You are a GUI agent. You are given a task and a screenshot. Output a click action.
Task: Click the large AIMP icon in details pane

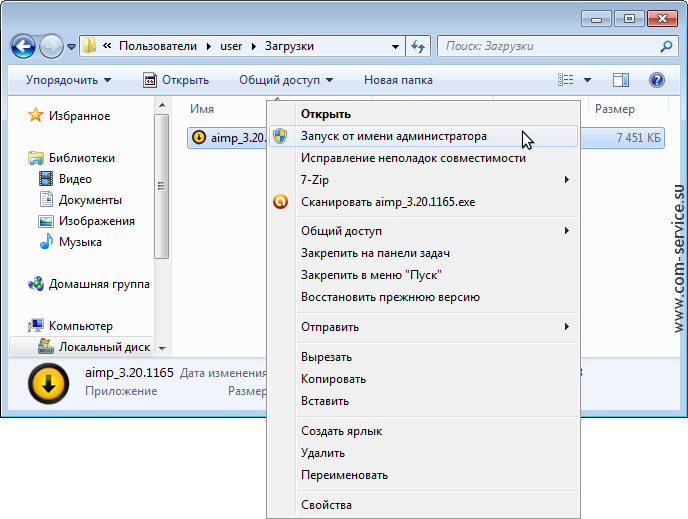(49, 383)
